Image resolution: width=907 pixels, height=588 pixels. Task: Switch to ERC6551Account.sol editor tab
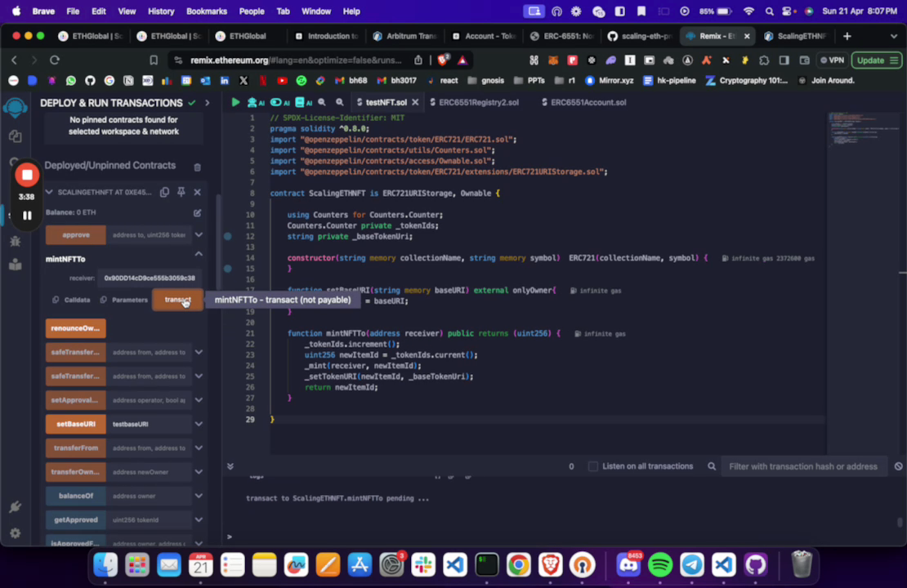pyautogui.click(x=583, y=102)
